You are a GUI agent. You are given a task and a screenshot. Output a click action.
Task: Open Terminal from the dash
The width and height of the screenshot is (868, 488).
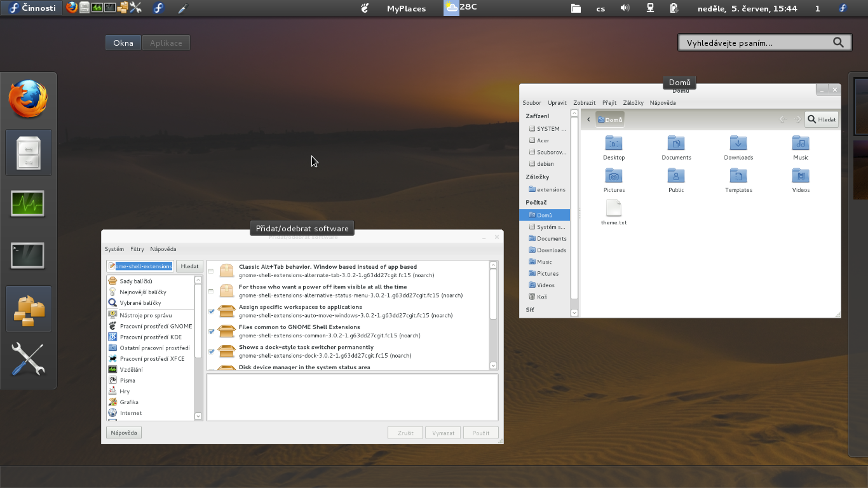click(28, 255)
